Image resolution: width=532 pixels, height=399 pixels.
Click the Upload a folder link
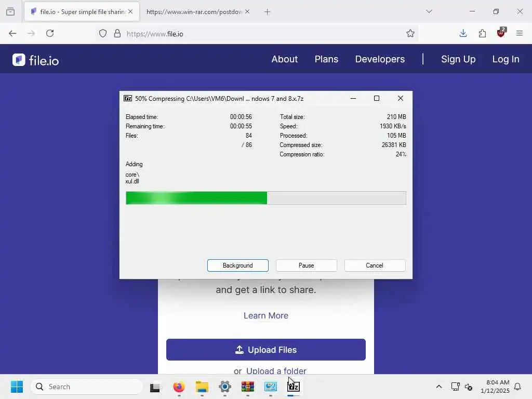coord(276,371)
